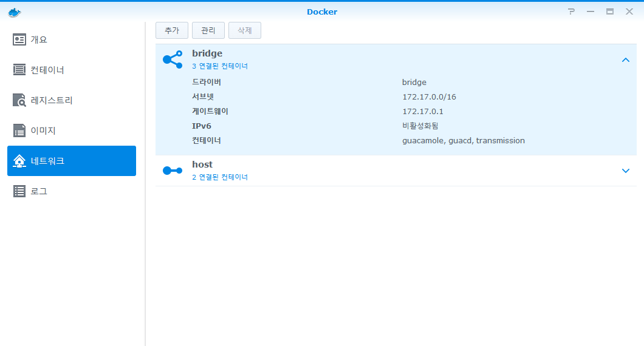
Task: Click the 이미지 image file icon
Action: pyautogui.click(x=19, y=131)
